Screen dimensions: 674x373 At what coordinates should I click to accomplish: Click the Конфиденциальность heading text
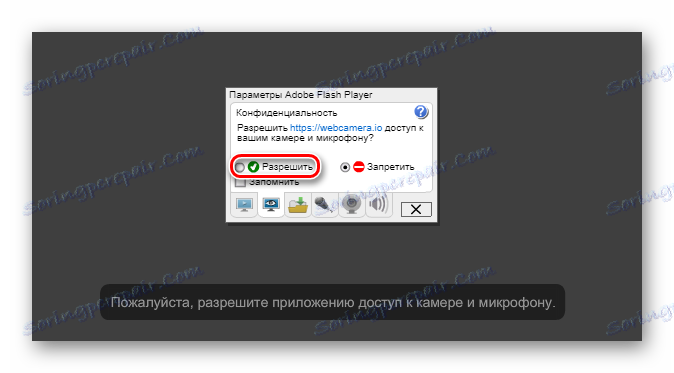pyautogui.click(x=286, y=113)
